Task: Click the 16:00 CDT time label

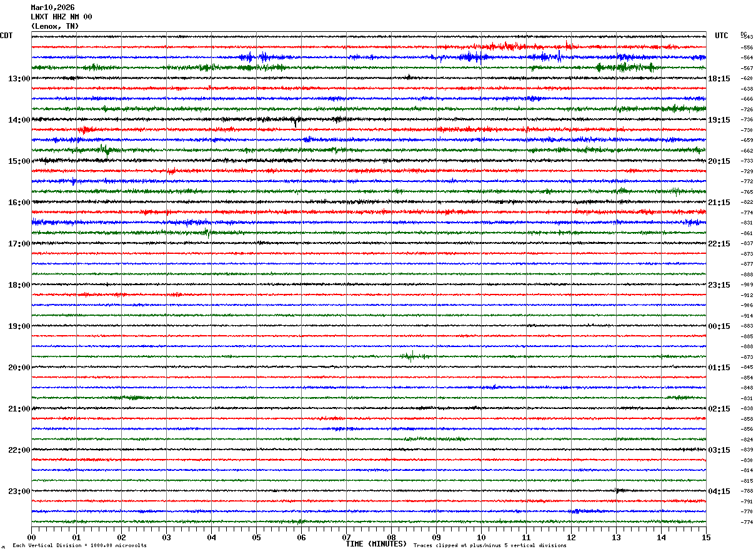Action: 19,203
